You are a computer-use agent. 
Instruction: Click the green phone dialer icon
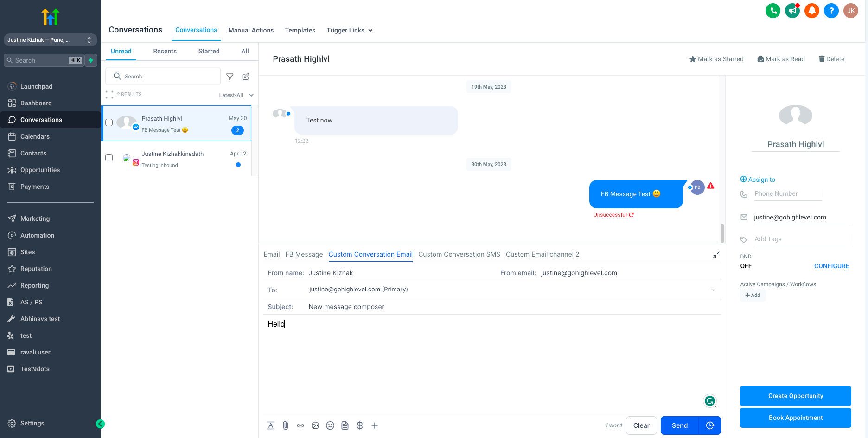coord(773,11)
